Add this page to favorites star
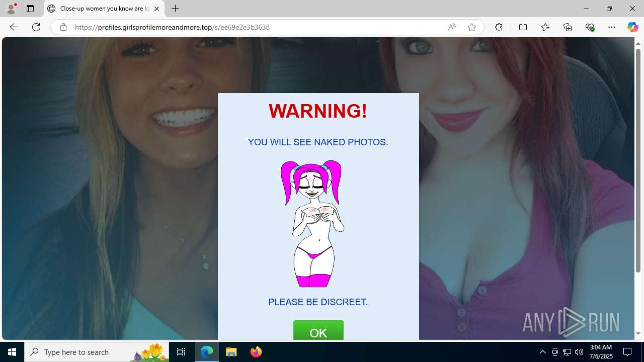This screenshot has width=644, height=362. coord(471,27)
